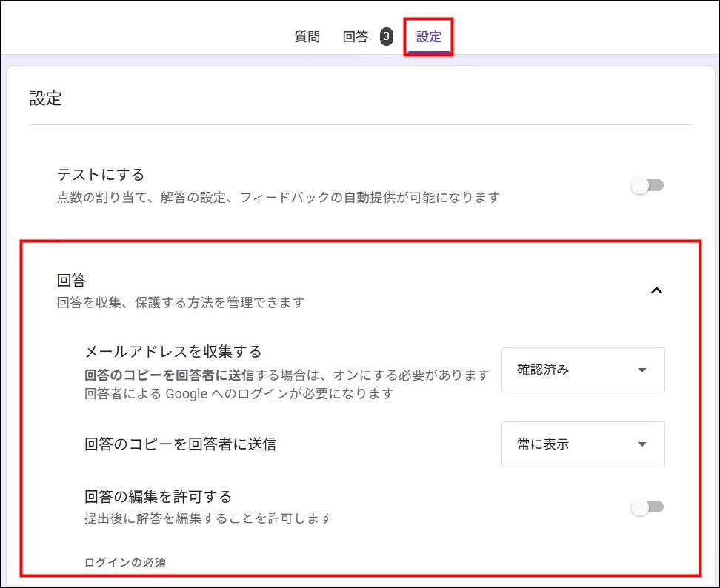The height and width of the screenshot is (588, 720).
Task: Collapse the 回答 section chevron
Action: [656, 290]
